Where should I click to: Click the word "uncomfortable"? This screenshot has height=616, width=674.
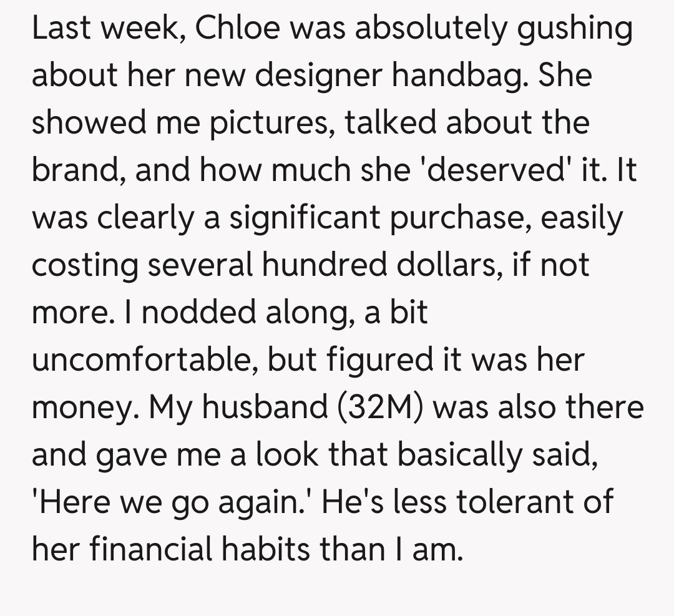point(143,360)
